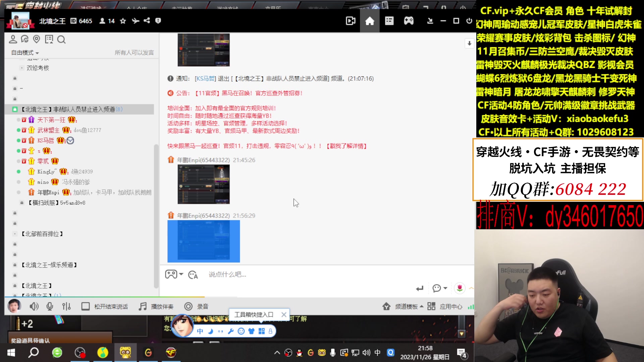Viewport: 644px width, 362px height.
Task: Open the CF game icon on taskbar
Action: pyautogui.click(x=171, y=353)
